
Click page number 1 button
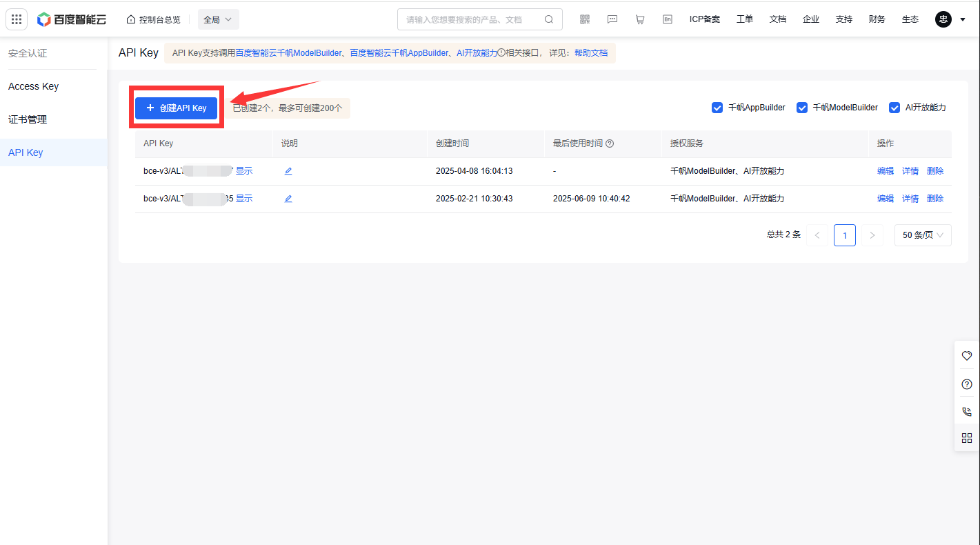[x=845, y=235]
